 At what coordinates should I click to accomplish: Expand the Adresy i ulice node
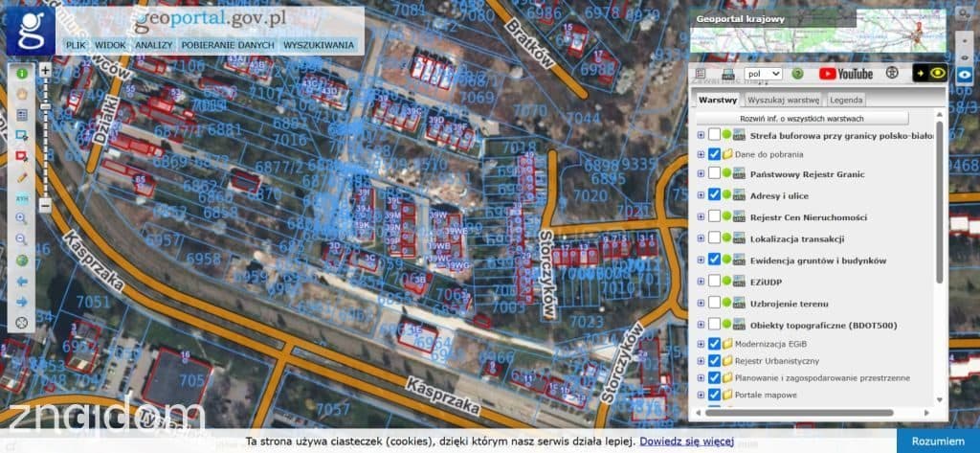(701, 195)
